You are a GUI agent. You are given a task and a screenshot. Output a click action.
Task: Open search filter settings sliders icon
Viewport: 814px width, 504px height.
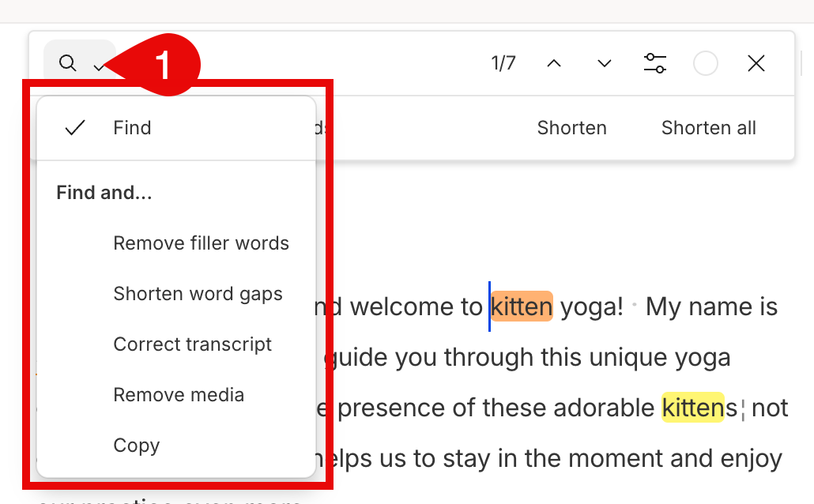tap(655, 63)
